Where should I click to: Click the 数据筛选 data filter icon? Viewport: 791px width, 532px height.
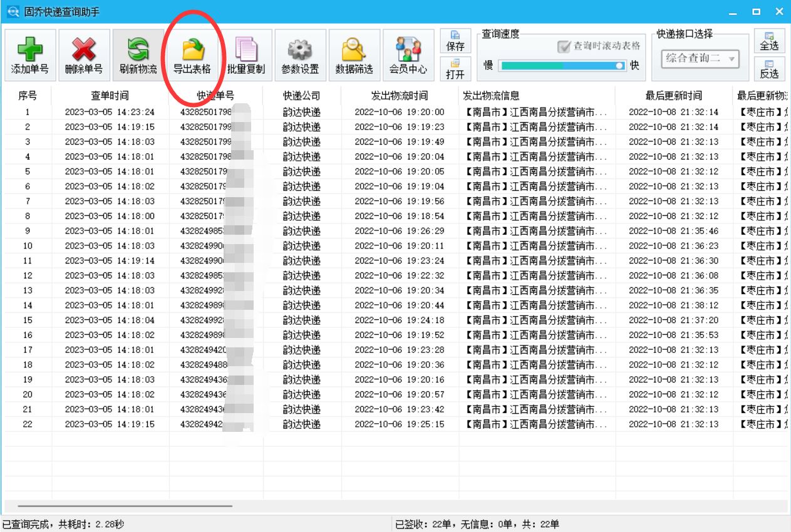pos(353,54)
